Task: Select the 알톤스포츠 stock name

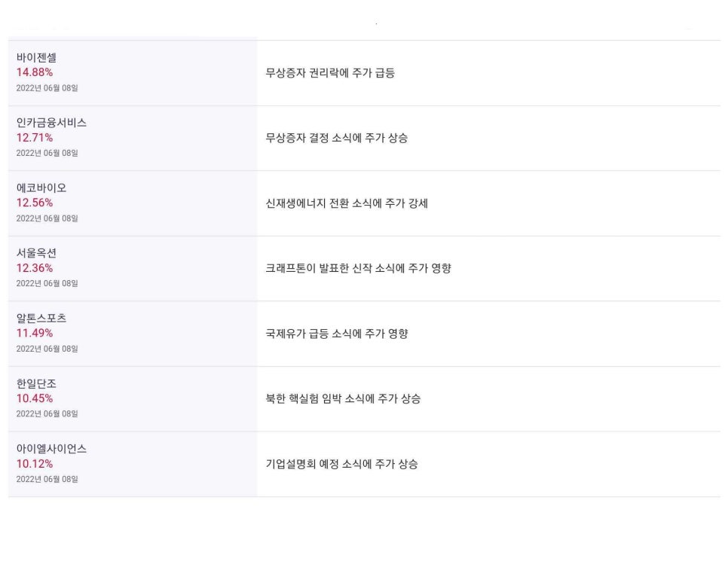Action: tap(41, 319)
